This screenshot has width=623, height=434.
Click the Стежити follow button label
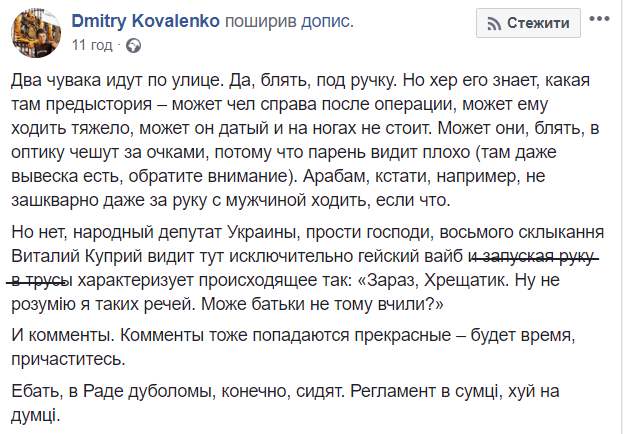click(538, 23)
